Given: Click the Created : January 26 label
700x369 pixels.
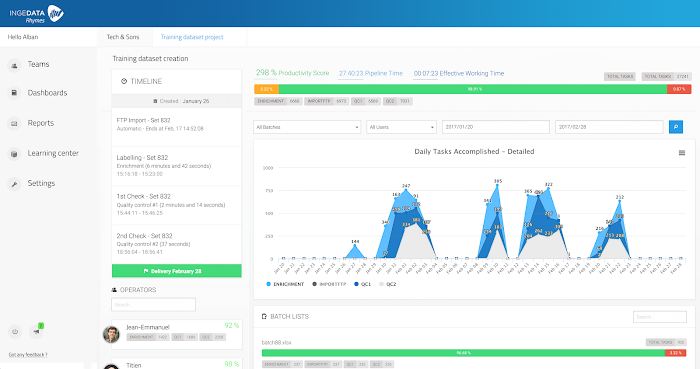Looking at the screenshot, I should tap(181, 101).
